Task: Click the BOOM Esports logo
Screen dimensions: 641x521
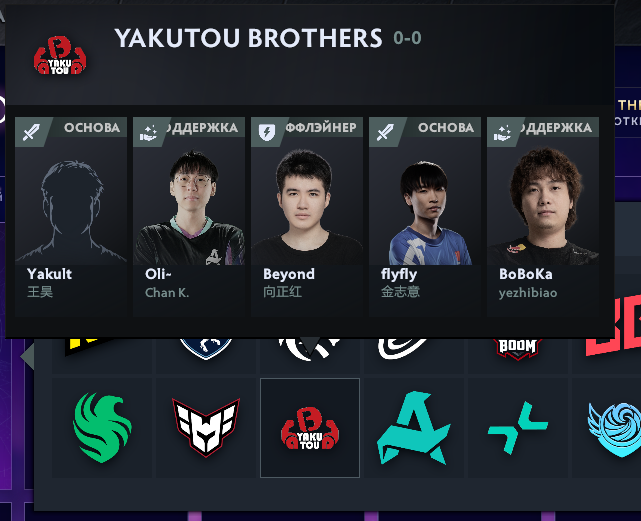Action: [518, 348]
